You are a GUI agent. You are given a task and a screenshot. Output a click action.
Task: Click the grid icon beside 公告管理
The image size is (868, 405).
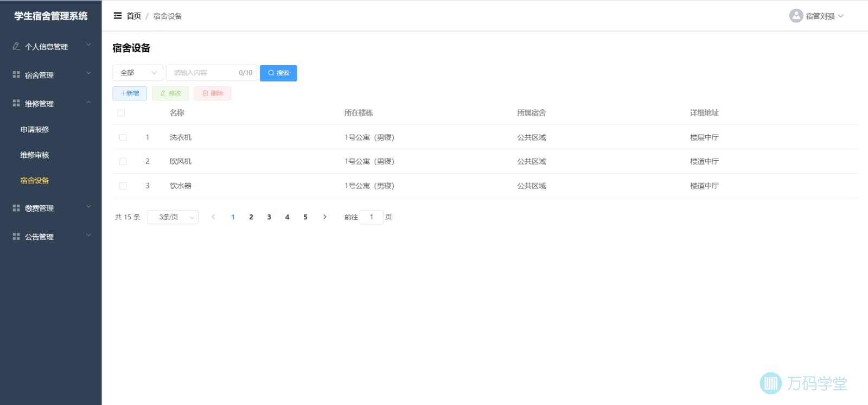pos(16,236)
